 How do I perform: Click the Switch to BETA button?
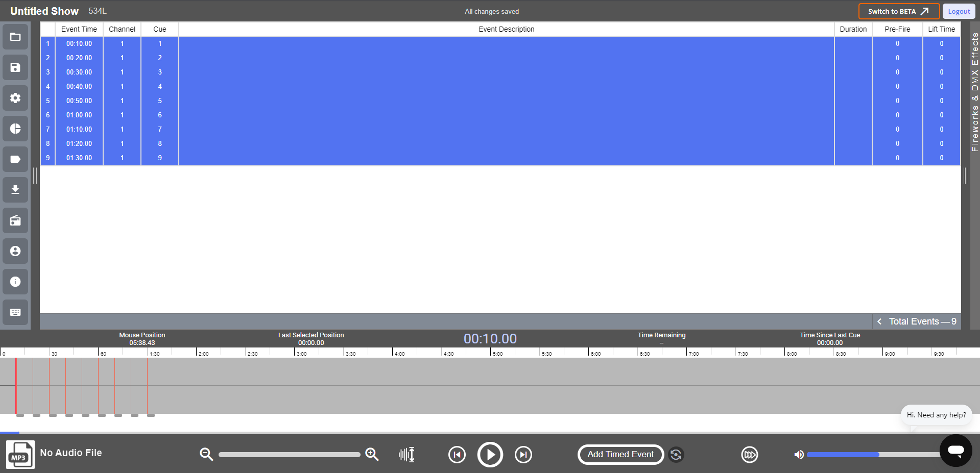coord(899,11)
